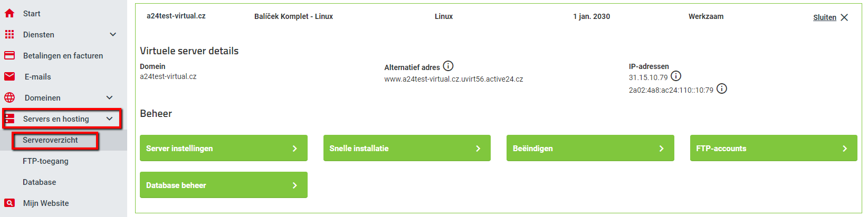Click the Mijn Website search icon
The width and height of the screenshot is (868, 217).
pyautogui.click(x=9, y=203)
